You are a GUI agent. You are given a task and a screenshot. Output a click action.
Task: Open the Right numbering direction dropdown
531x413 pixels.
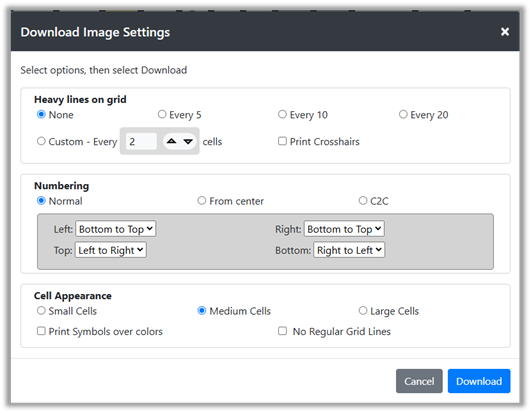point(344,229)
